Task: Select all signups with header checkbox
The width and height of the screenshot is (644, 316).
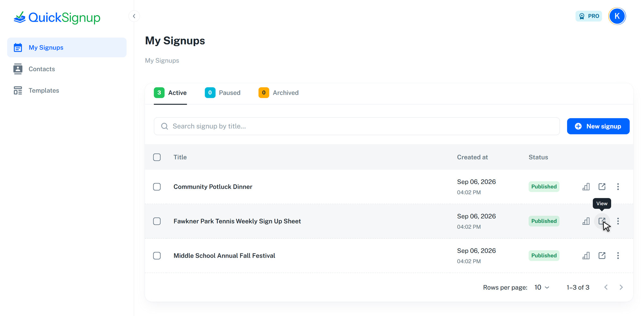Action: (157, 157)
